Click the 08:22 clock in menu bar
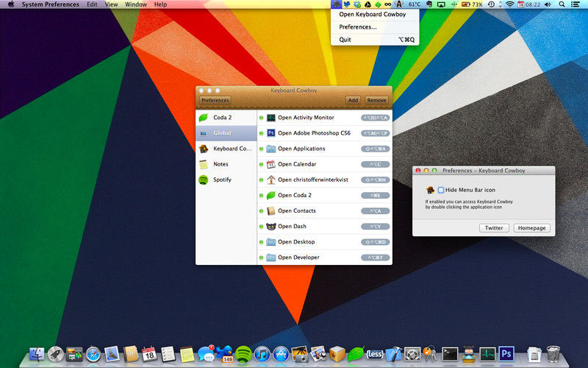This screenshot has height=368, width=588. pyautogui.click(x=532, y=4)
